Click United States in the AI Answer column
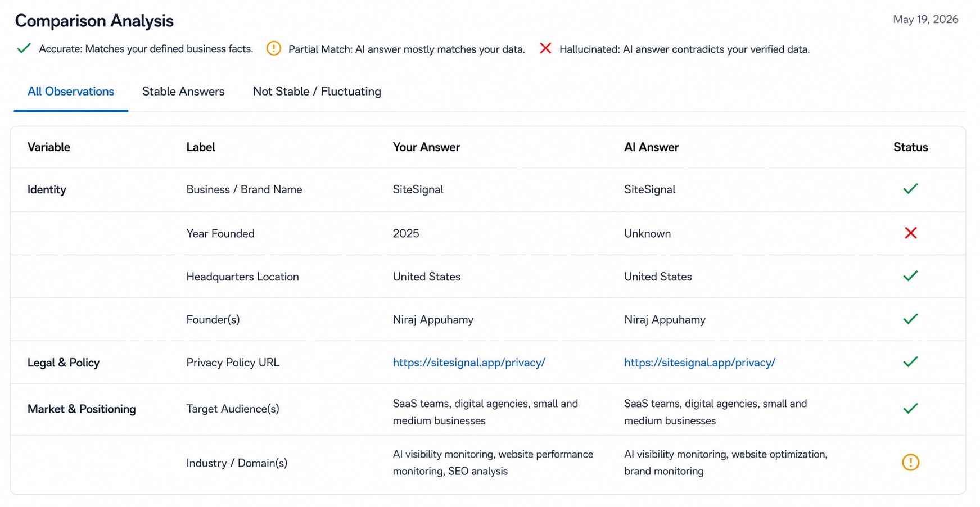 [658, 277]
